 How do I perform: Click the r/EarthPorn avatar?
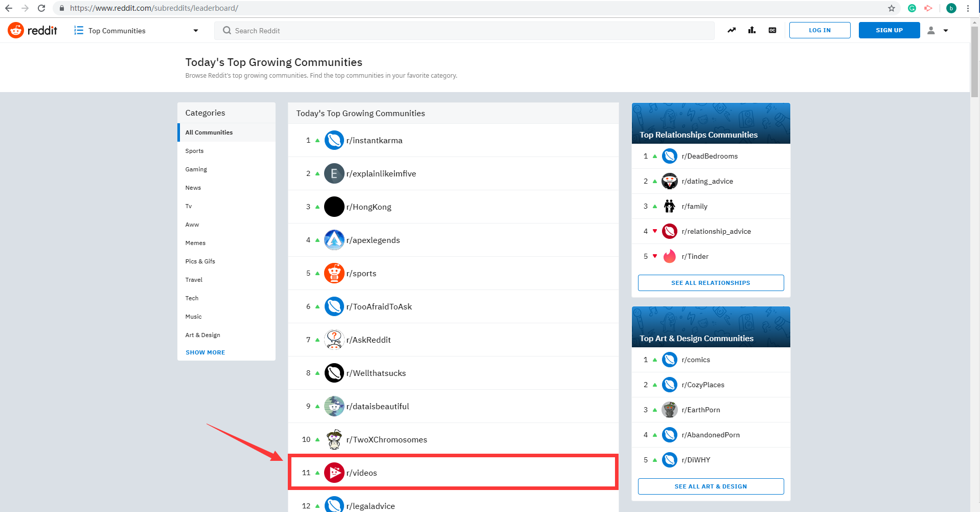pyautogui.click(x=670, y=410)
